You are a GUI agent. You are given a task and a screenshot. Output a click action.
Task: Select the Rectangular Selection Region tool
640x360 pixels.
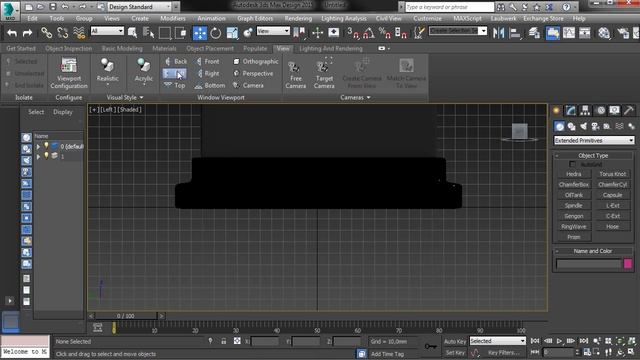[x=165, y=33]
